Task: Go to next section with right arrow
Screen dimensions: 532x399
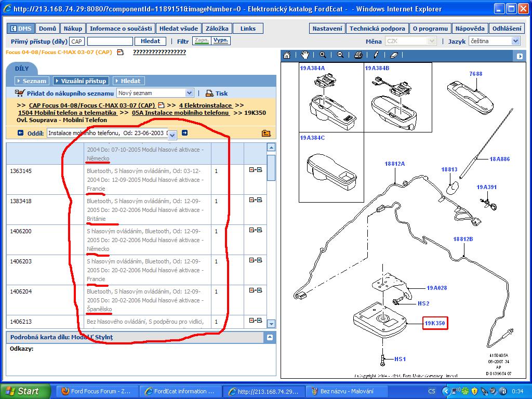Action: tap(184, 134)
